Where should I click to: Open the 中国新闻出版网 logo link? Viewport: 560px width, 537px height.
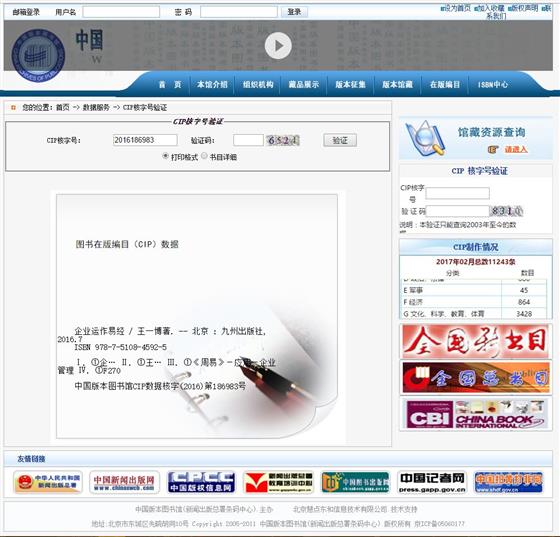[124, 482]
